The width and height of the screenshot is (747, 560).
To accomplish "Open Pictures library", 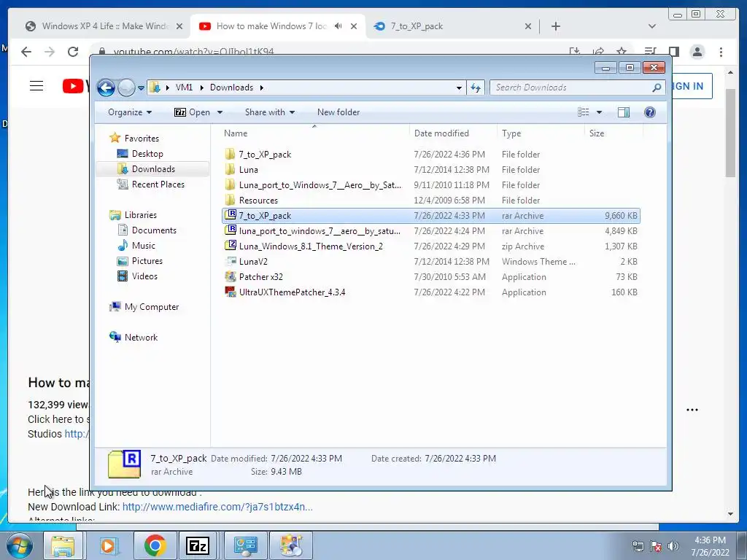I will click(x=147, y=261).
